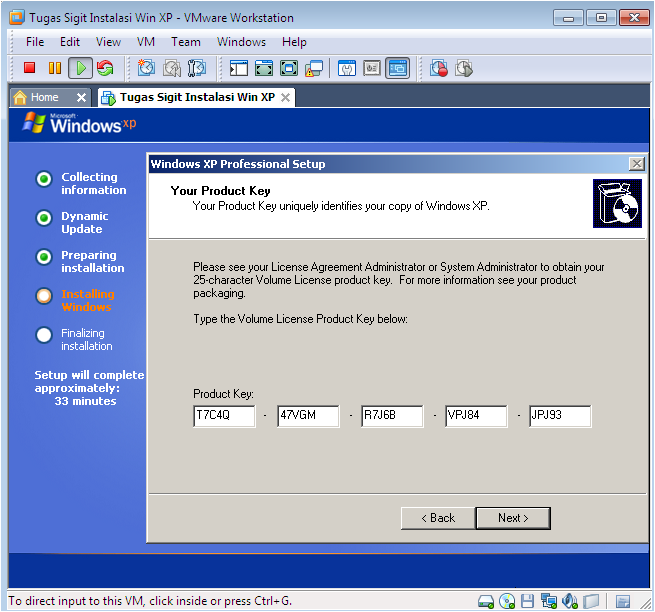Click the first product key field T7C4Q
This screenshot has width=655, height=612.
[x=224, y=416]
